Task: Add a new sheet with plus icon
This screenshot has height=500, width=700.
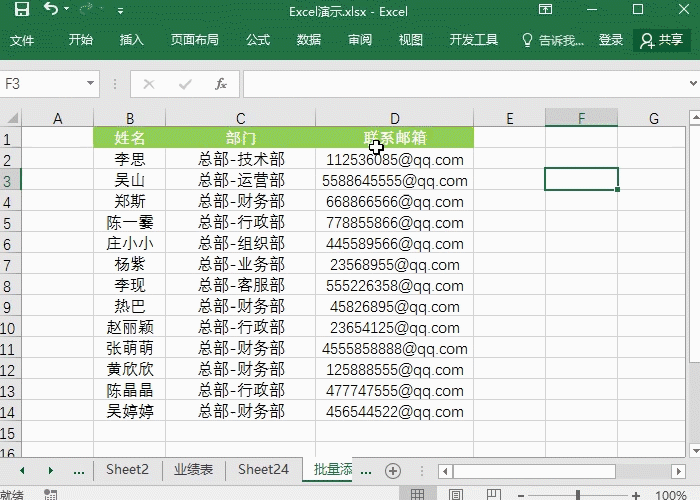Action: point(393,470)
